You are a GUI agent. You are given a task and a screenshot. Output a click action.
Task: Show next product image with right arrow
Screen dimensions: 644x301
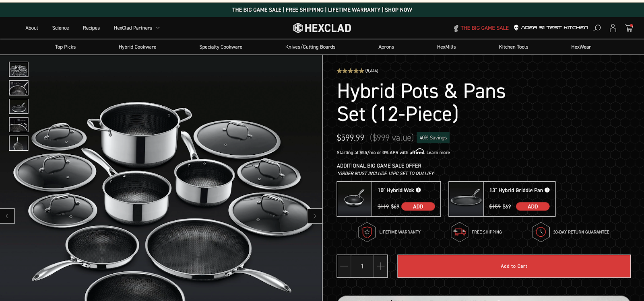314,216
